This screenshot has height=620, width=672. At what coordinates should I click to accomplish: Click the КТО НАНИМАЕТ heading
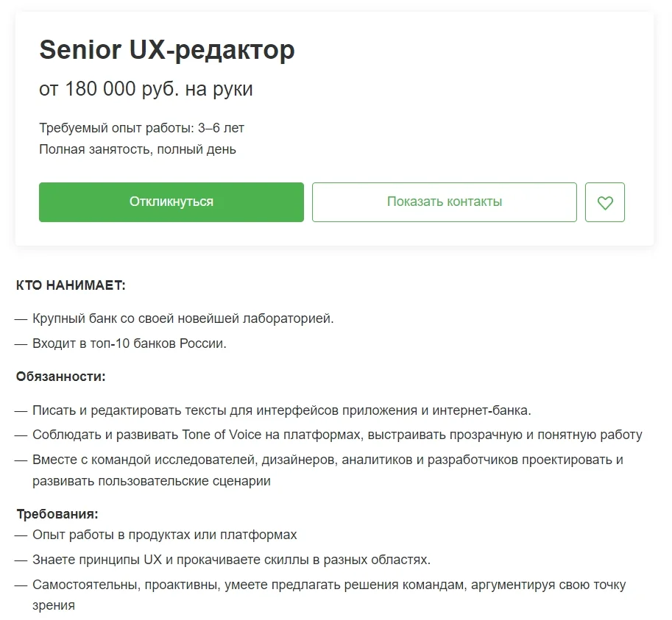(71, 285)
